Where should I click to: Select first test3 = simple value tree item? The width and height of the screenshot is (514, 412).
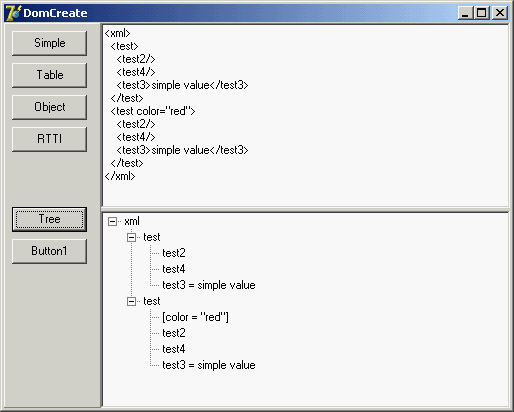coord(209,285)
